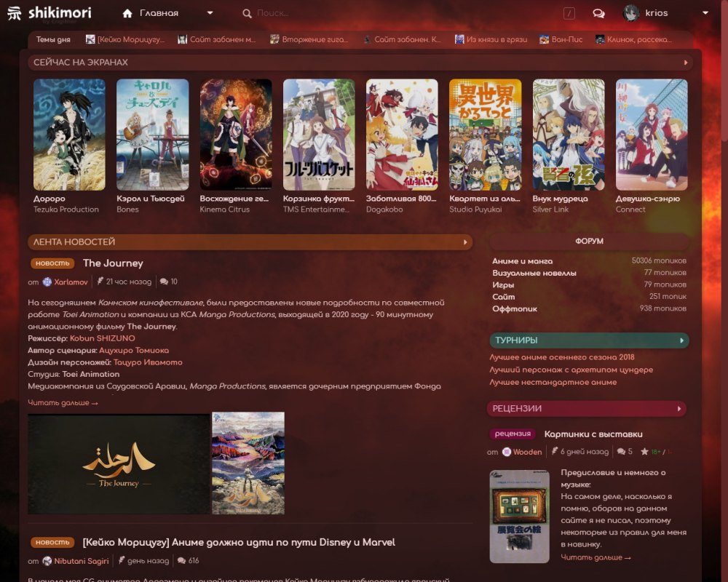Expand the Сейчас на экранах section arrow

[x=685, y=62]
